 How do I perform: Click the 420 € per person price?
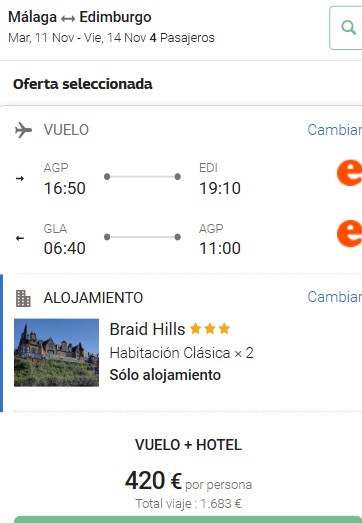(x=188, y=481)
